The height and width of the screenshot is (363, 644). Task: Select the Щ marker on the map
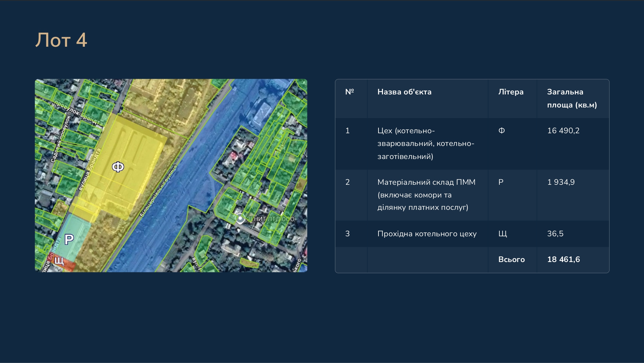[59, 261]
